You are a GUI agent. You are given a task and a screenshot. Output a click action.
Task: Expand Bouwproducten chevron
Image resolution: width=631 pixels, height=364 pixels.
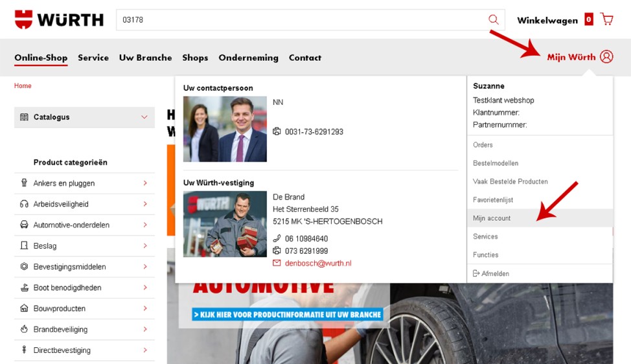(x=145, y=308)
